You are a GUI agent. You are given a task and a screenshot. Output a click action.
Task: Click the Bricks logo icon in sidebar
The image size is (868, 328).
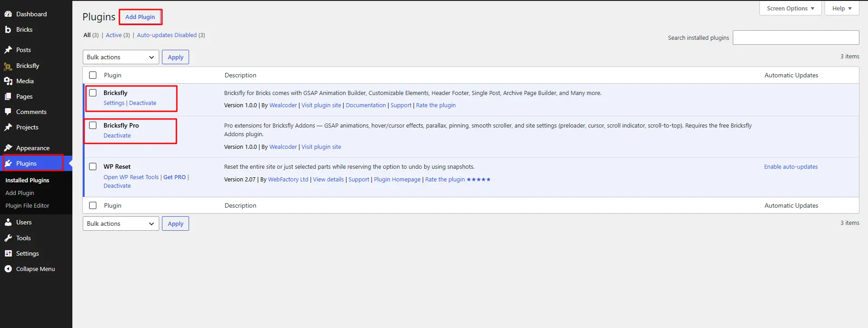8,29
